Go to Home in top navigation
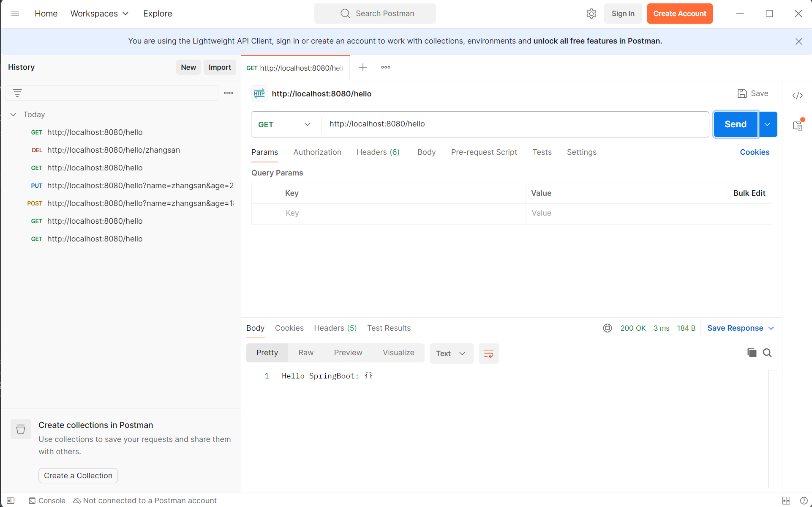The width and height of the screenshot is (812, 507). (46, 14)
